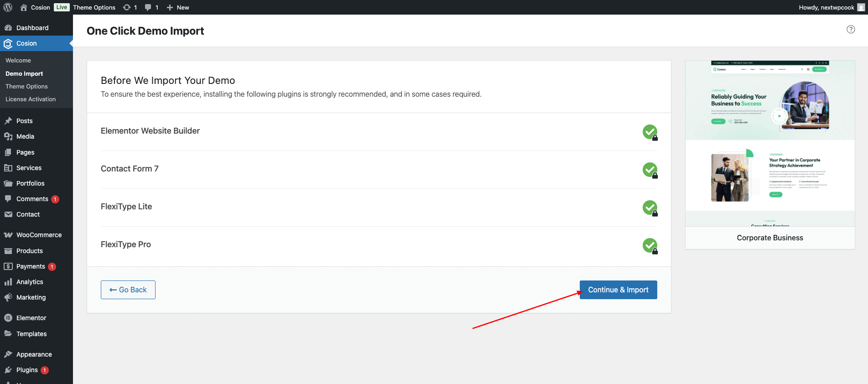The image size is (868, 384).
Task: Click the Elementor logo icon
Action: 8,318
